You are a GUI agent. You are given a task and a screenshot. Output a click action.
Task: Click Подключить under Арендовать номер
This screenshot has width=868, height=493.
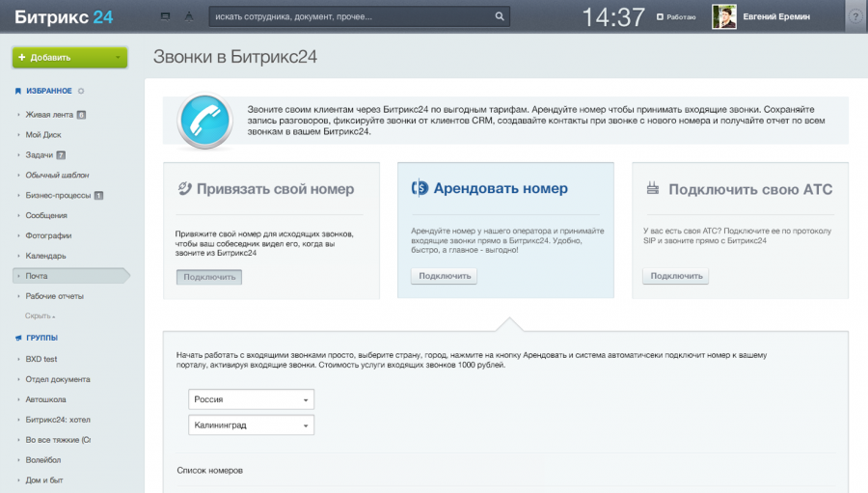click(444, 276)
